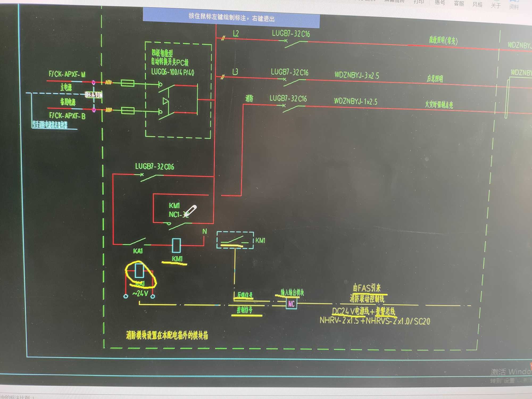Click the WDZNBYJ-1x2.5 cable label
This screenshot has height=399, width=532.
pos(356,101)
